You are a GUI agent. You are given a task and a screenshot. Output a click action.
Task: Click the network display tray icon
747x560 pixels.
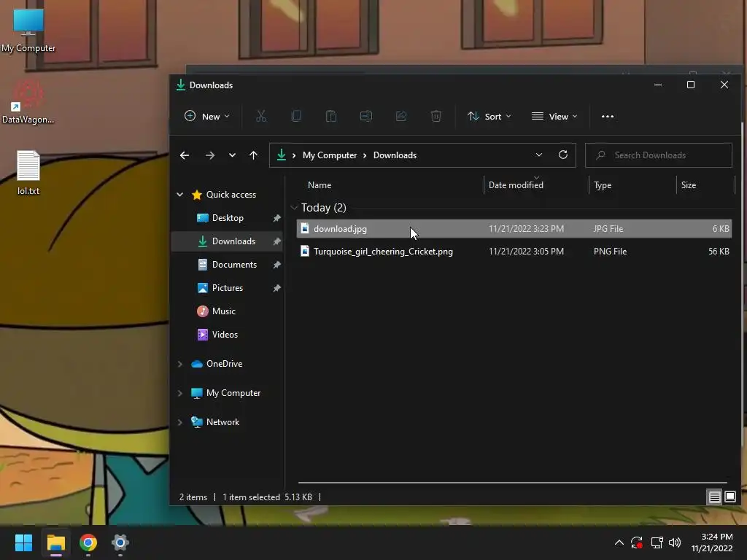point(657,542)
